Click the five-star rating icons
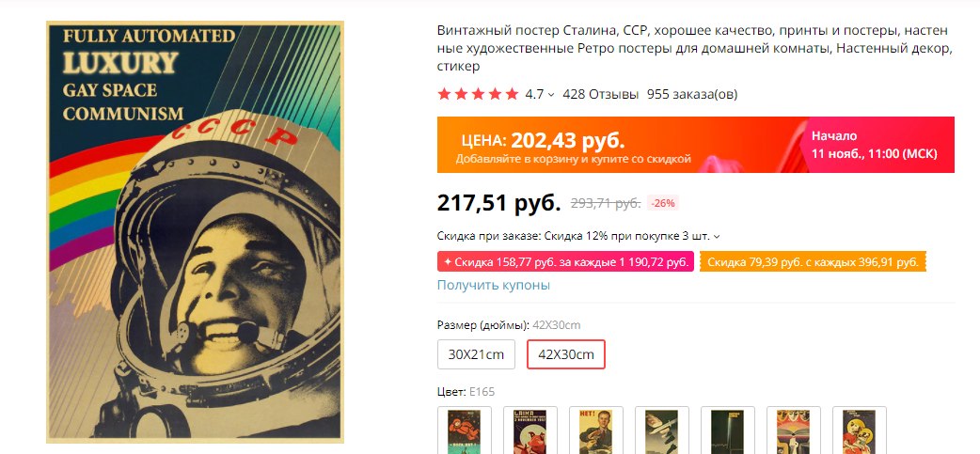Image resolution: width=980 pixels, height=454 pixels. [x=478, y=94]
